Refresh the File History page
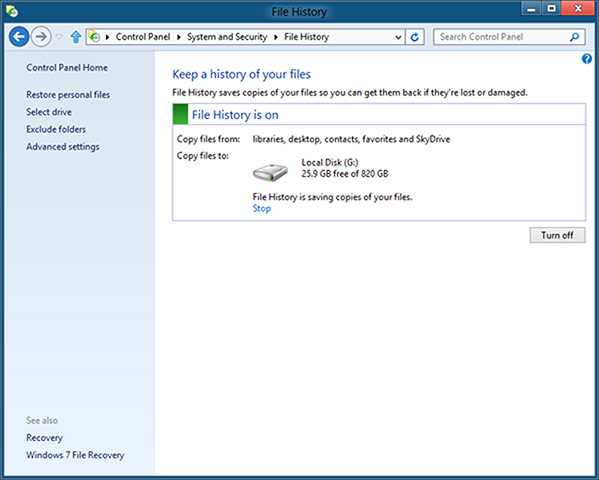 click(x=414, y=37)
